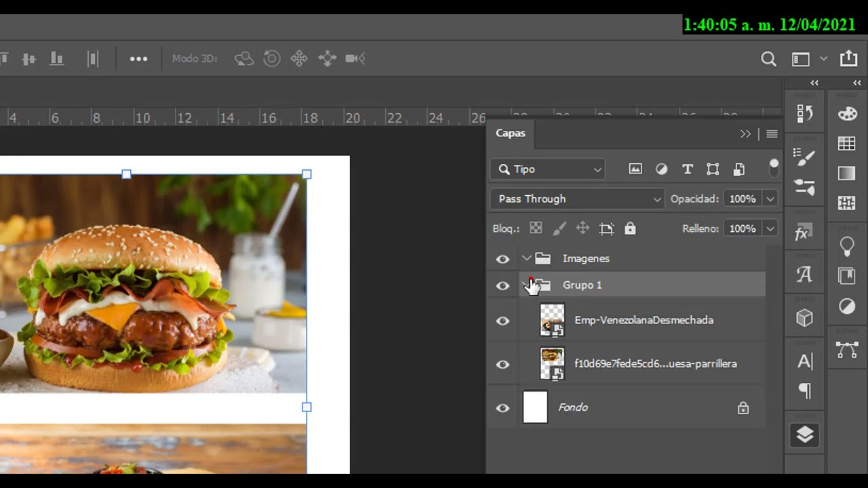Screen dimensions: 868x488
Task: Open the Opacidad slider dropdown arrow
Action: pos(770,199)
